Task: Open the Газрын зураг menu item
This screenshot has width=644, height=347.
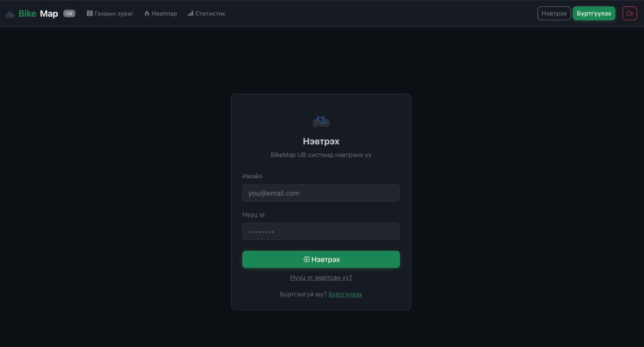Action: [110, 14]
